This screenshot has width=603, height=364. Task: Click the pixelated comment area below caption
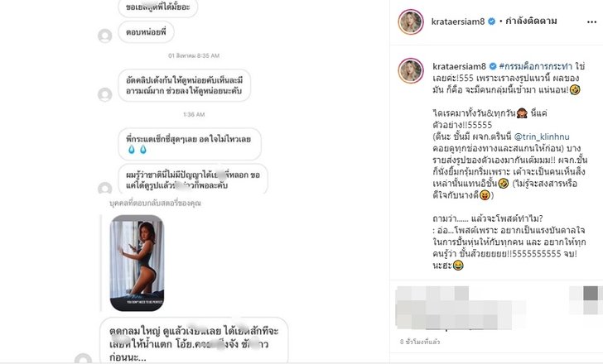(x=454, y=308)
